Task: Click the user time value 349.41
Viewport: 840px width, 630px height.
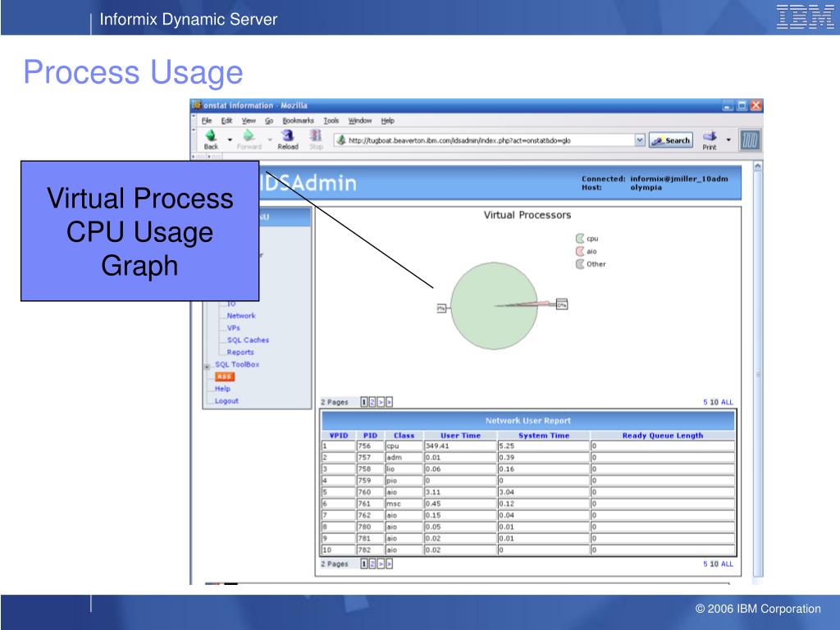Action: click(460, 445)
